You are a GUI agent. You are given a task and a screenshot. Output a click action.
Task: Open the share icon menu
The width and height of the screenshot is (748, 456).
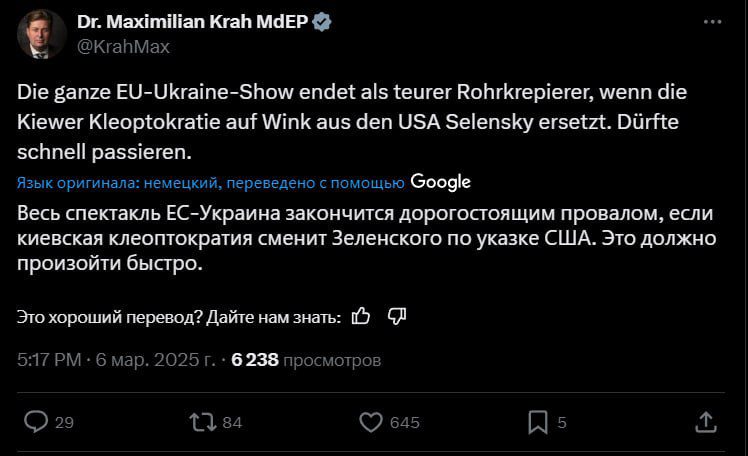coord(705,422)
